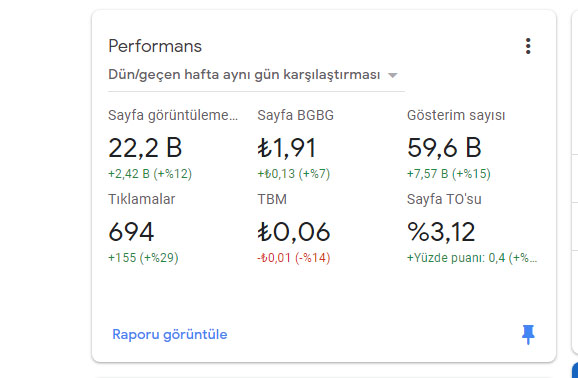The height and width of the screenshot is (378, 578).
Task: Click the +Yüzde puanı: 0,4 change text
Action: click(472, 257)
